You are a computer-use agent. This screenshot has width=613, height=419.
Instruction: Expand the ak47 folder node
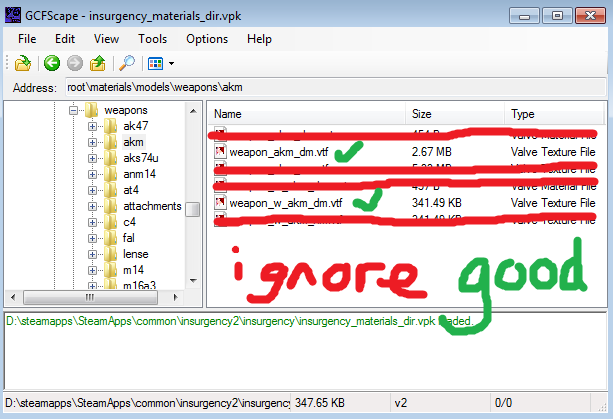pos(92,126)
